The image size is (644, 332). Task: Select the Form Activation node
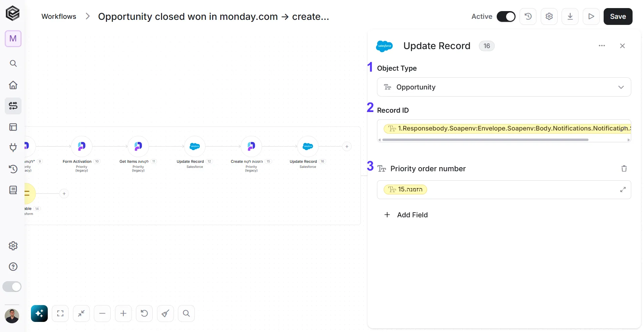(x=81, y=146)
